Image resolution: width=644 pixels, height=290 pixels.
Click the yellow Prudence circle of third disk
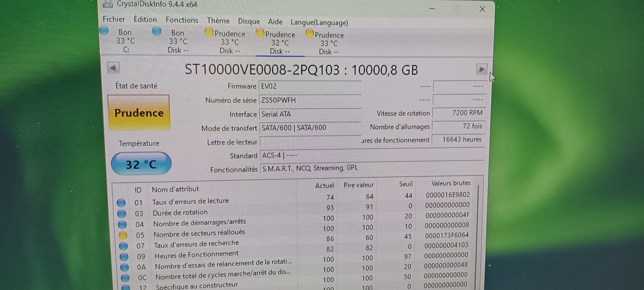coord(209,32)
